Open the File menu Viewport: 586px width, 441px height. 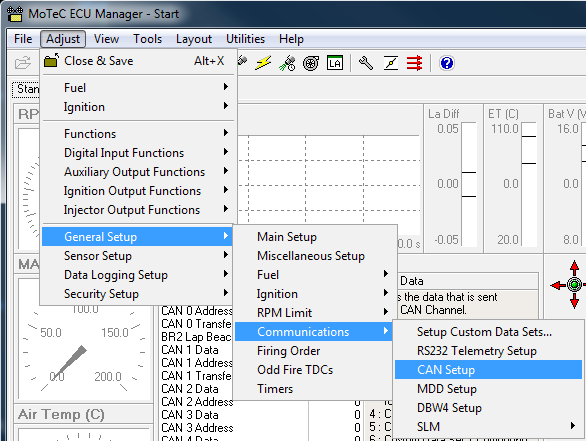tap(23, 39)
